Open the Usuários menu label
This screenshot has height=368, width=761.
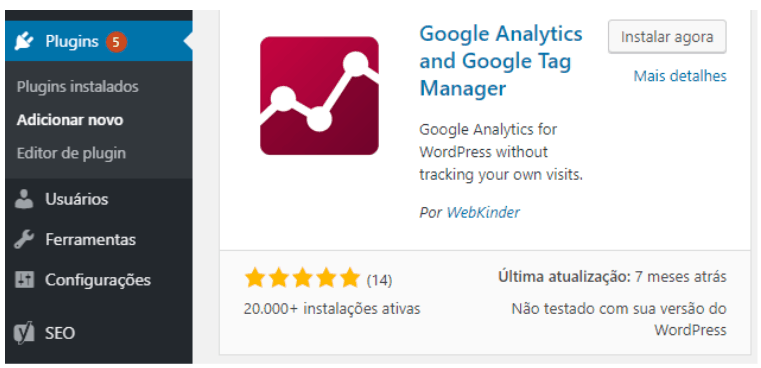tap(77, 199)
